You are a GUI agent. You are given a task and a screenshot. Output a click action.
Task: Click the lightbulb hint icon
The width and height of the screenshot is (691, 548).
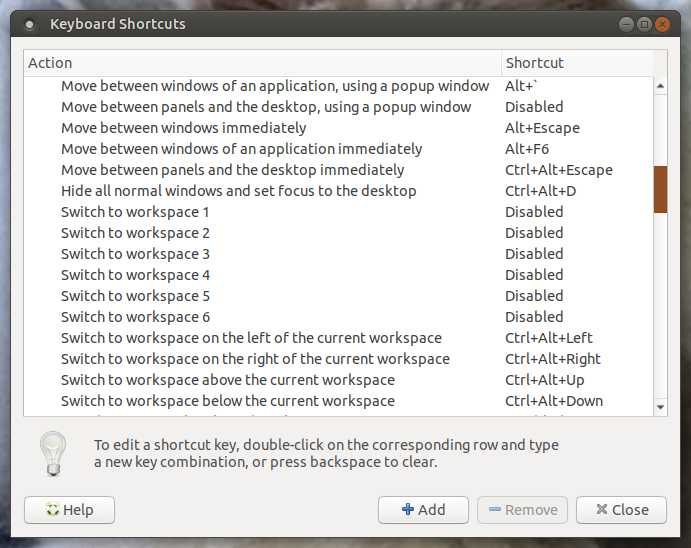coord(53,454)
